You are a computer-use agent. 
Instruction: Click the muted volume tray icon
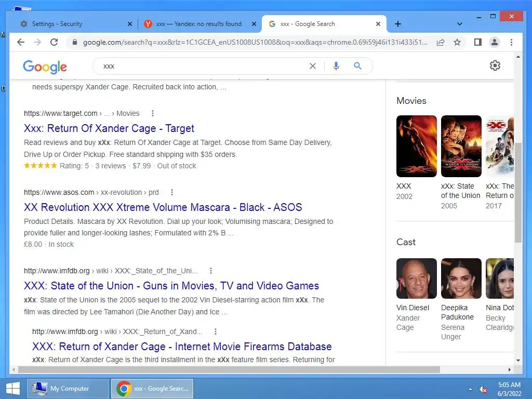point(483,389)
